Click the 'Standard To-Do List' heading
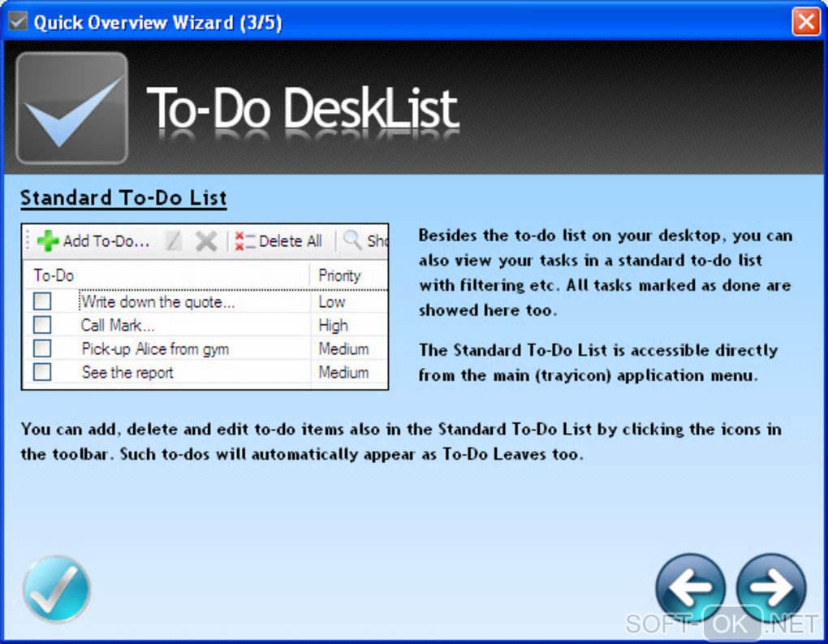The height and width of the screenshot is (644, 828). coord(123,198)
